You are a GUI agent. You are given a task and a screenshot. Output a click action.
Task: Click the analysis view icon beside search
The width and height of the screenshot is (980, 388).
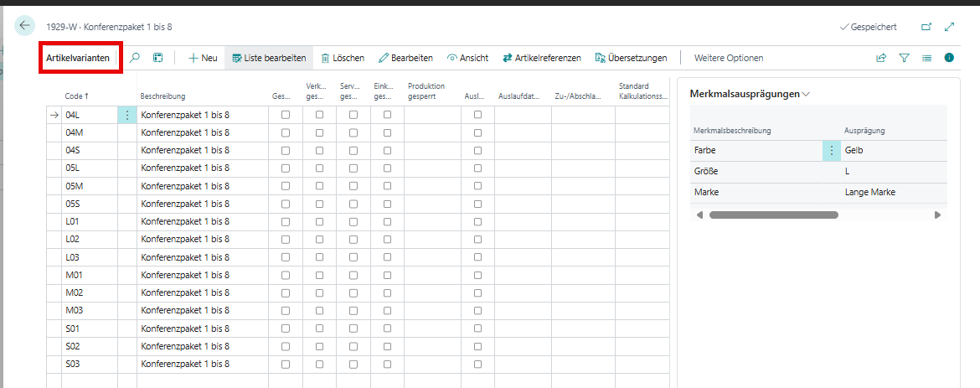157,58
